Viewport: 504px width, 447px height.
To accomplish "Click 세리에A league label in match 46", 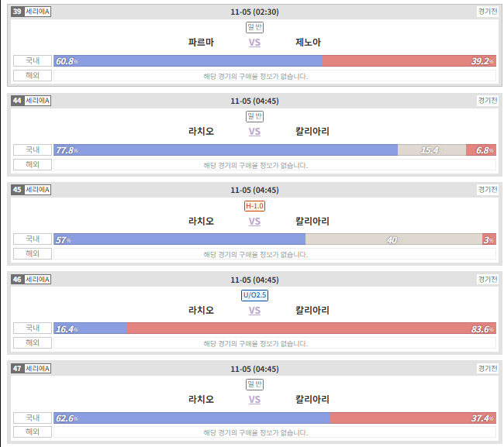I will pyautogui.click(x=38, y=279).
